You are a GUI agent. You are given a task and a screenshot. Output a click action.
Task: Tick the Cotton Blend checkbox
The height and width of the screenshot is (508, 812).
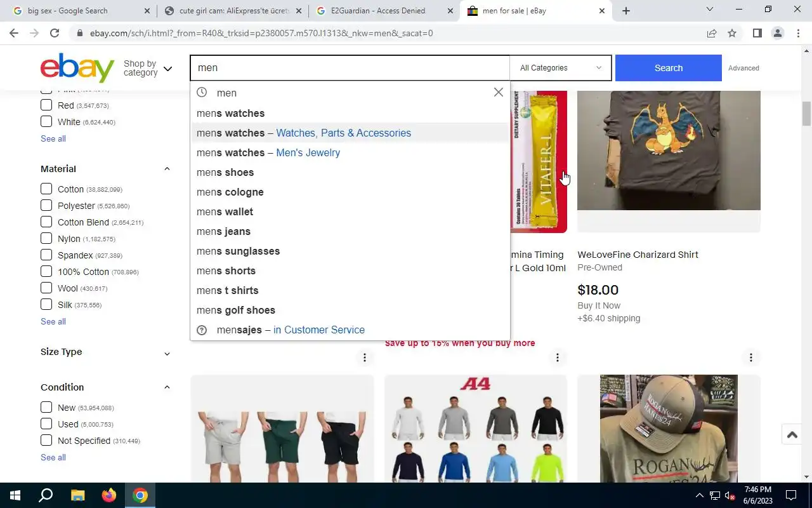click(46, 222)
